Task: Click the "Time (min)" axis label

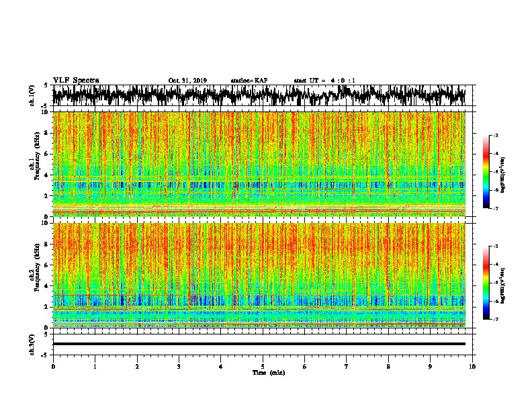Action: coord(269,373)
